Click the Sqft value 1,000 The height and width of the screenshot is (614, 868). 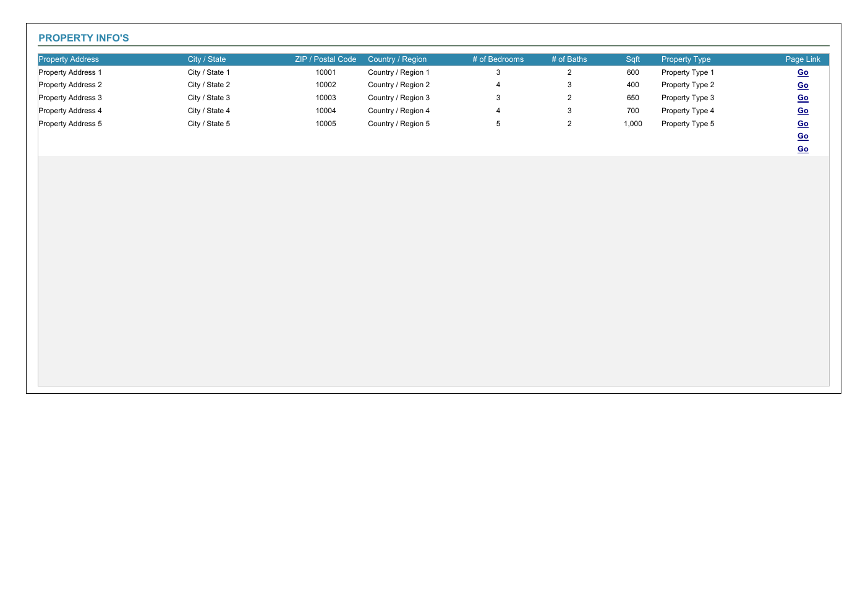tap(632, 124)
